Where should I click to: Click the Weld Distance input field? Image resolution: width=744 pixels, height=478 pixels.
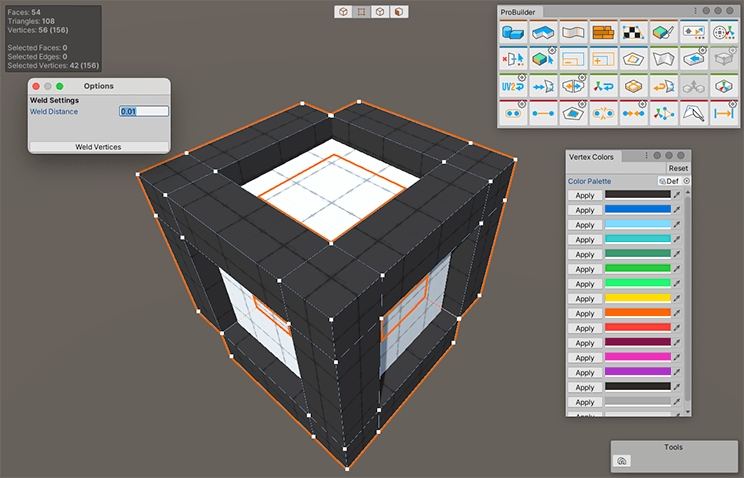[x=143, y=111]
